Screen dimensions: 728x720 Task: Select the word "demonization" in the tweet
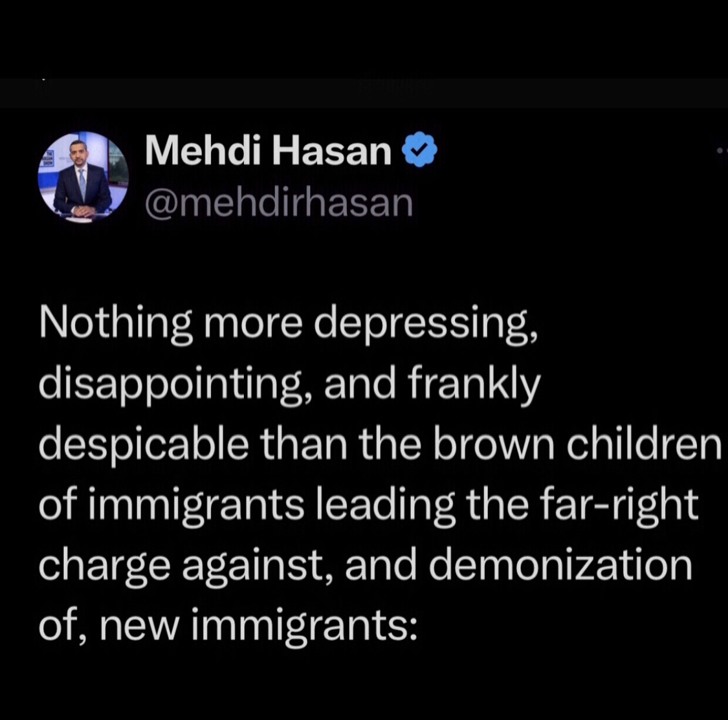[560, 566]
